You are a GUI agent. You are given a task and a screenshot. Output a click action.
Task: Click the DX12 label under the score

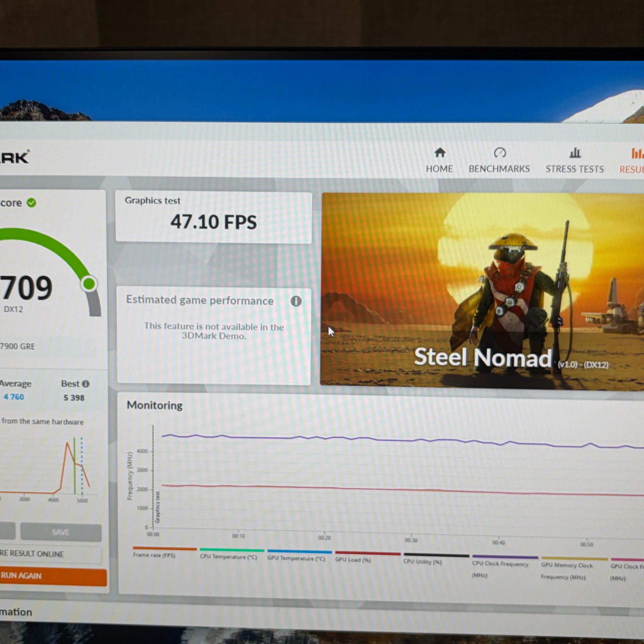[13, 309]
